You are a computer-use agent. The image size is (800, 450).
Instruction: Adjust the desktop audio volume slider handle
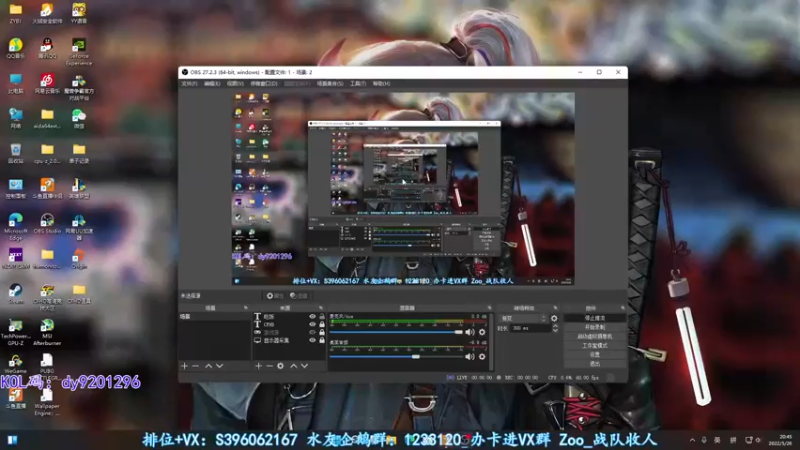[416, 357]
